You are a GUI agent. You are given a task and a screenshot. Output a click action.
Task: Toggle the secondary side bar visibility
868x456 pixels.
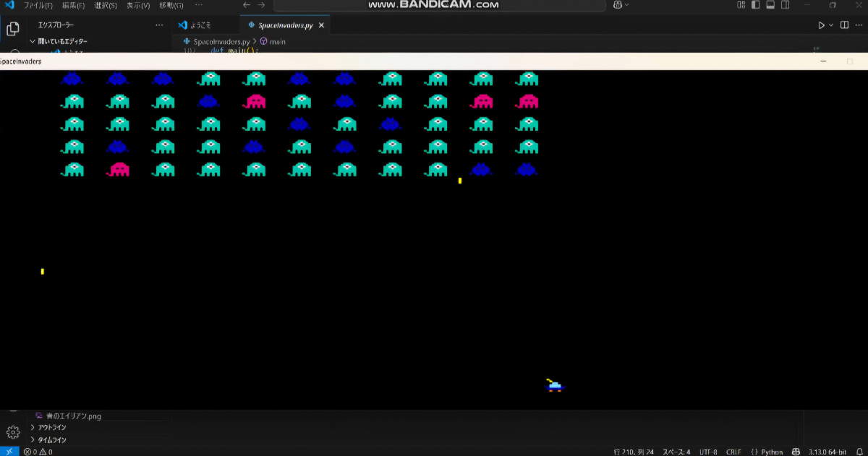point(786,5)
